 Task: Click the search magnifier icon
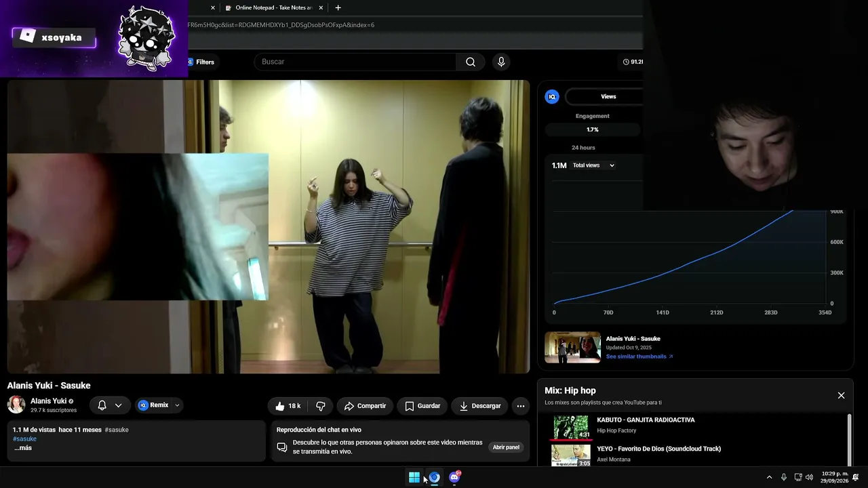point(471,62)
